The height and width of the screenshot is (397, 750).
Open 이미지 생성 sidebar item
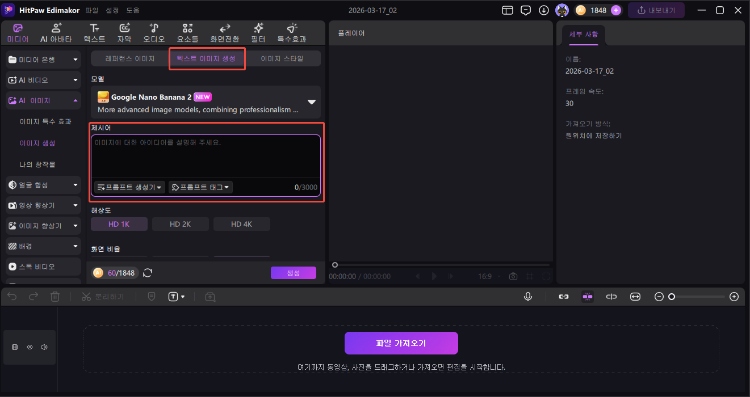(37, 143)
